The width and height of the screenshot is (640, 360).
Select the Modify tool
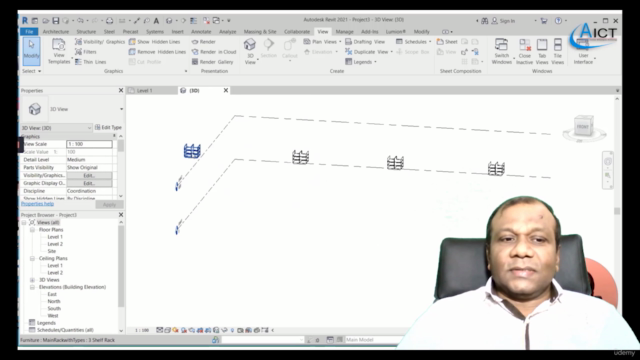point(31,51)
